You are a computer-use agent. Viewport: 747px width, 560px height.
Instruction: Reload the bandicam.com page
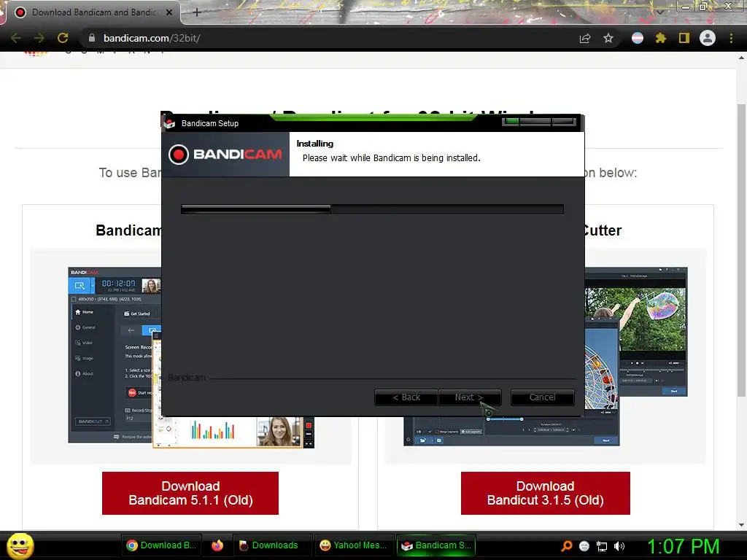63,38
